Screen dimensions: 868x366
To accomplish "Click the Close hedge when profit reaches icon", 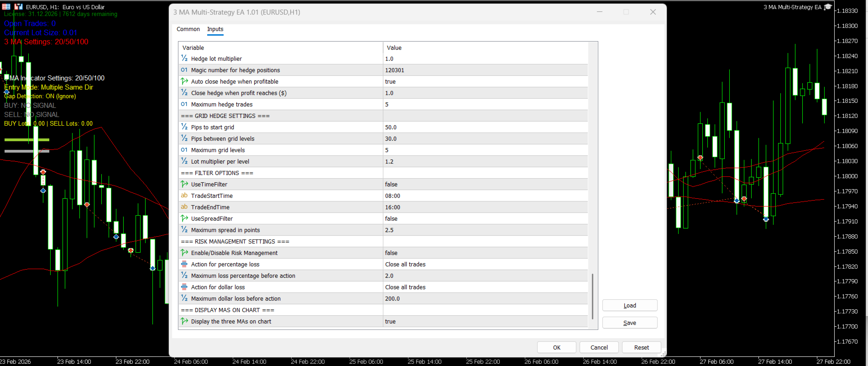I will click(x=184, y=93).
